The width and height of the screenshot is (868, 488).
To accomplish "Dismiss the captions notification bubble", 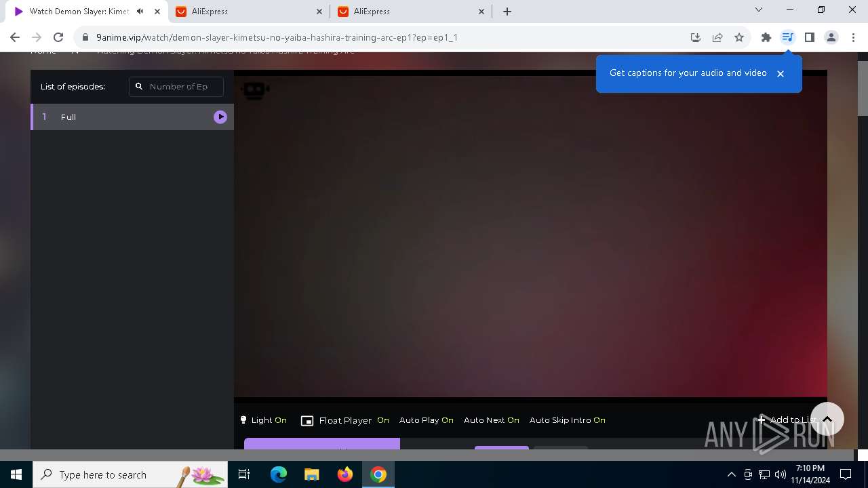I will [x=781, y=73].
